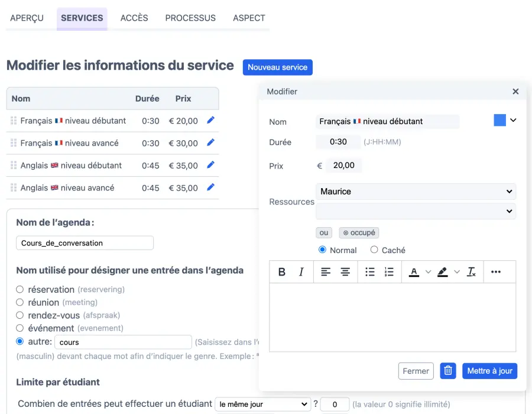
Task: Expand the empty second resource dropdown
Action: [x=416, y=211]
